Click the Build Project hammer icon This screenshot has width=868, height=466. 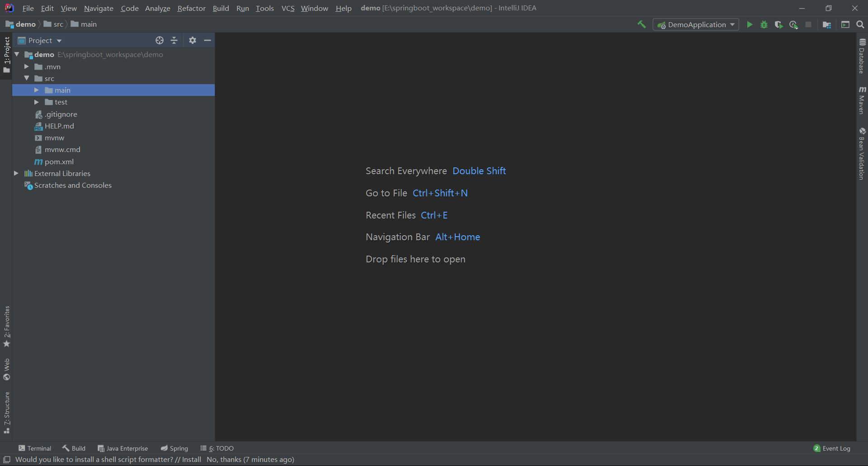pos(642,24)
